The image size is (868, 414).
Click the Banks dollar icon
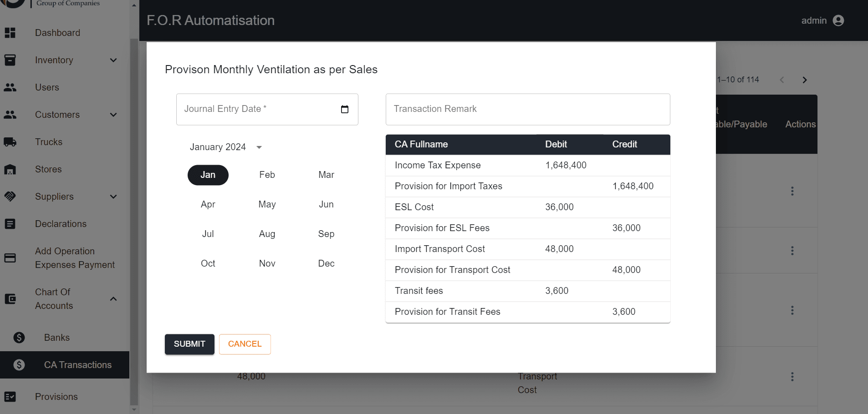click(19, 337)
